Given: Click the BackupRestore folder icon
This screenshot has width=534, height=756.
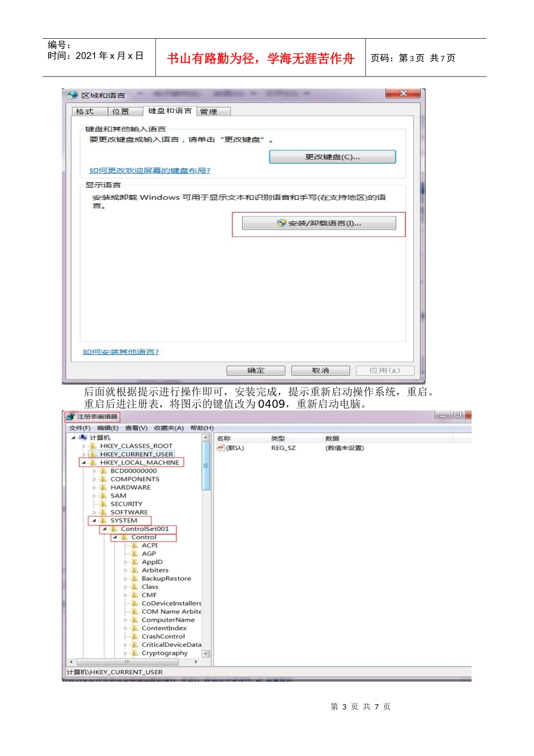Looking at the screenshot, I should pos(135,578).
